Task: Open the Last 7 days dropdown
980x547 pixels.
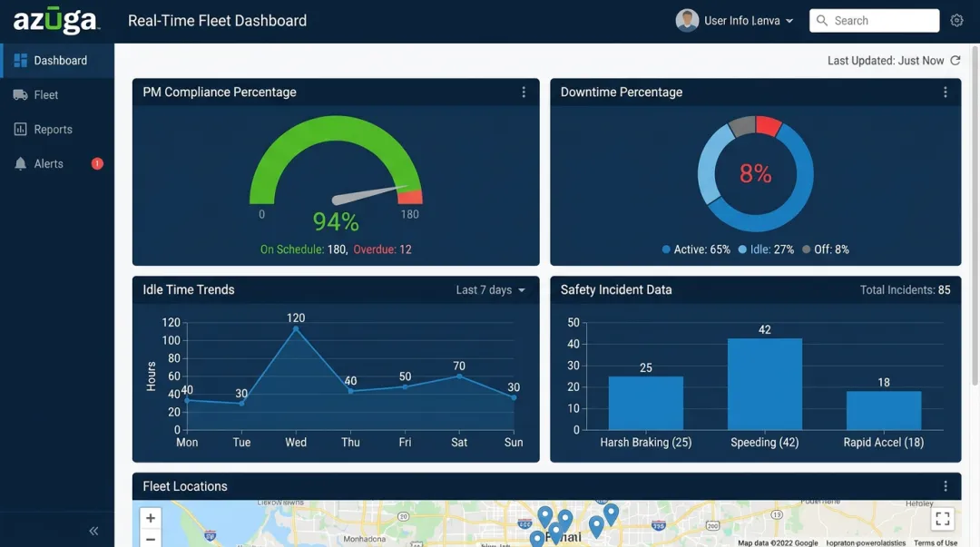Action: (x=491, y=290)
